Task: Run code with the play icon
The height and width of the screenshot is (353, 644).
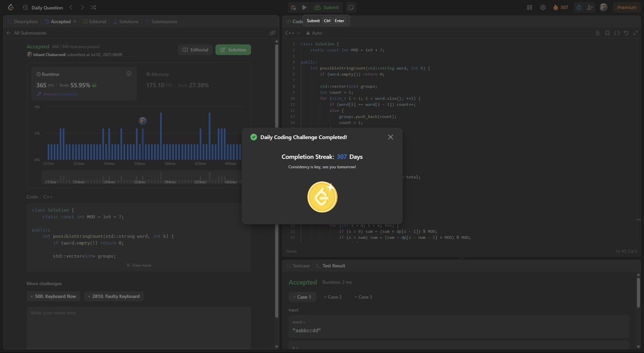Action: tap(304, 8)
